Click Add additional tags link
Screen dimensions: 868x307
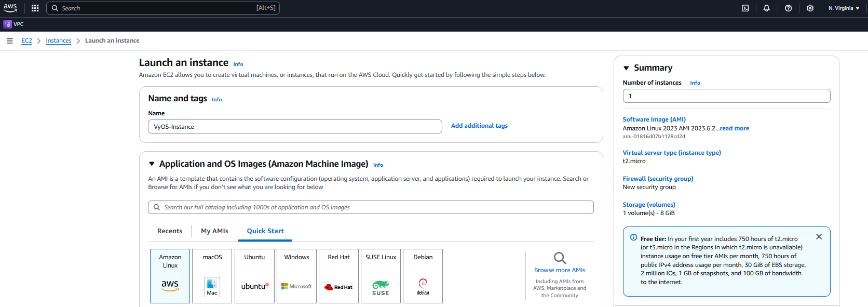479,126
